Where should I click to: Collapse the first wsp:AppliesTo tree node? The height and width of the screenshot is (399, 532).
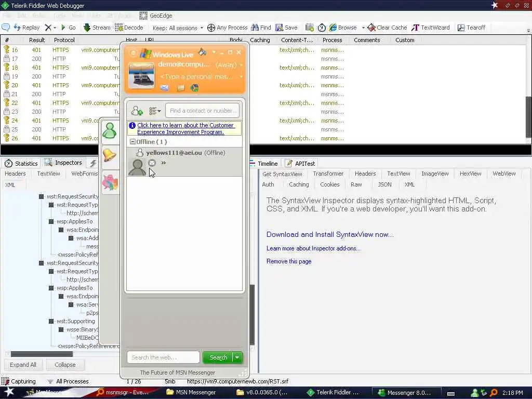pos(51,221)
